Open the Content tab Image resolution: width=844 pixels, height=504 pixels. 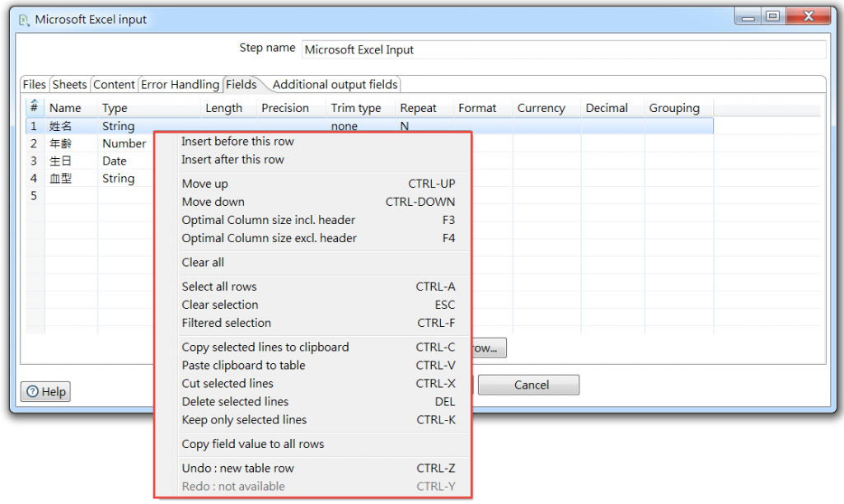tap(114, 85)
